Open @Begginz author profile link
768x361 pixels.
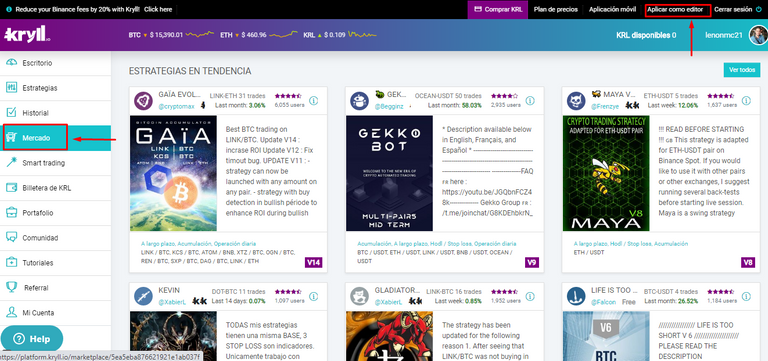coord(389,106)
